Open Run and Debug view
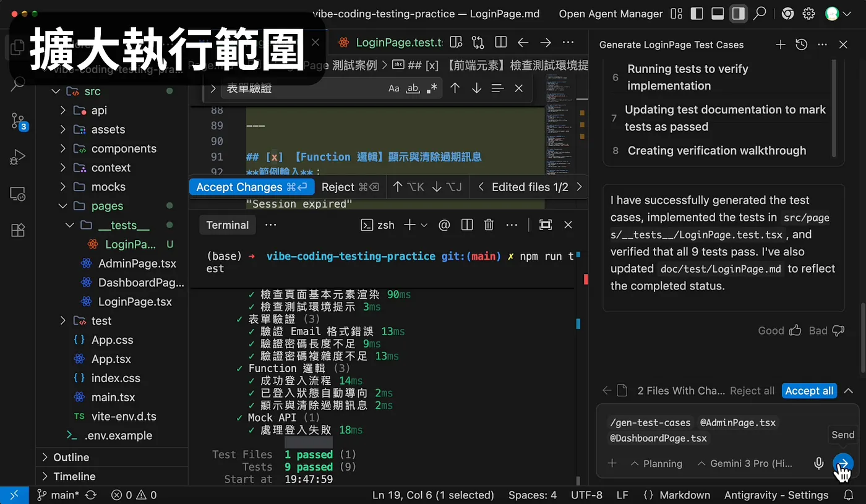Screen dimensions: 866x504 point(17,157)
